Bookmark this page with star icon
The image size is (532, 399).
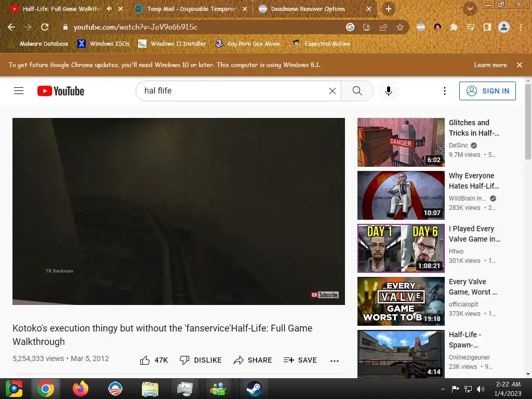400,27
